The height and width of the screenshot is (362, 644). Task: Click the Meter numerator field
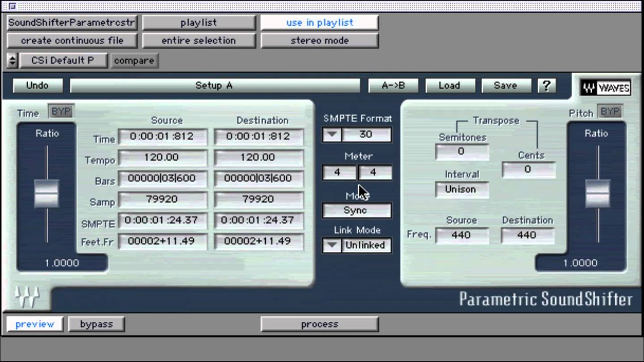point(339,173)
